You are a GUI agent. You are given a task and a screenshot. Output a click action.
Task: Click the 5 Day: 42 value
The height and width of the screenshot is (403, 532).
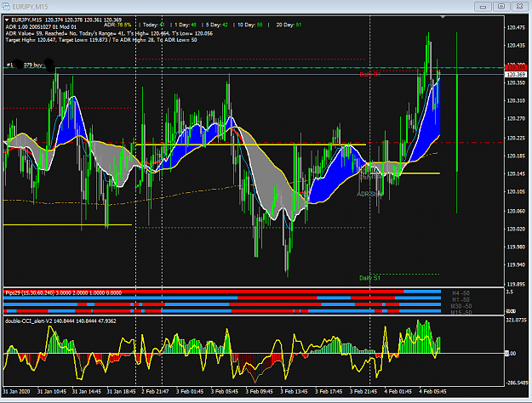pos(217,25)
